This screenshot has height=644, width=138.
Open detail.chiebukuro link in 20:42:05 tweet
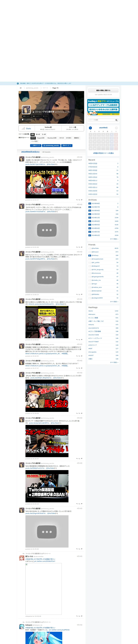pyautogui.click(x=43, y=353)
